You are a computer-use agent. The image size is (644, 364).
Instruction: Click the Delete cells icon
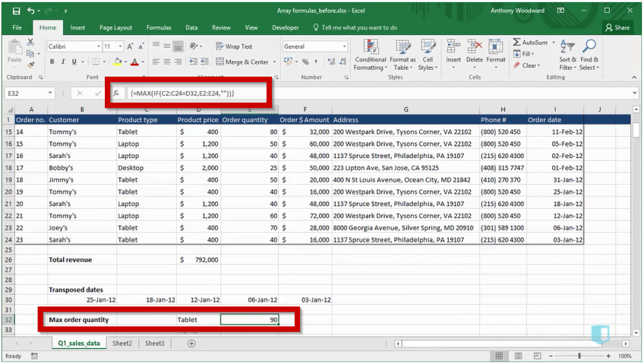pyautogui.click(x=475, y=47)
